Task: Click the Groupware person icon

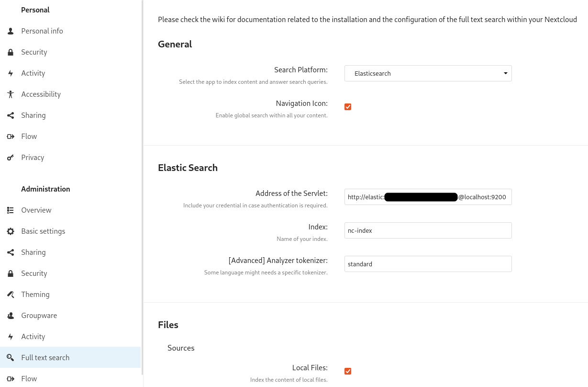Action: click(11, 315)
